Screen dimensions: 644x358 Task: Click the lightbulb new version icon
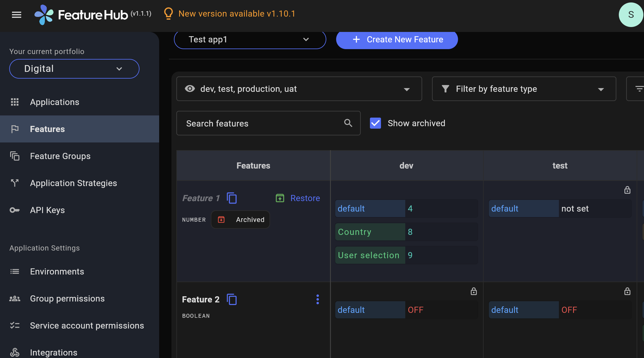coord(168,14)
